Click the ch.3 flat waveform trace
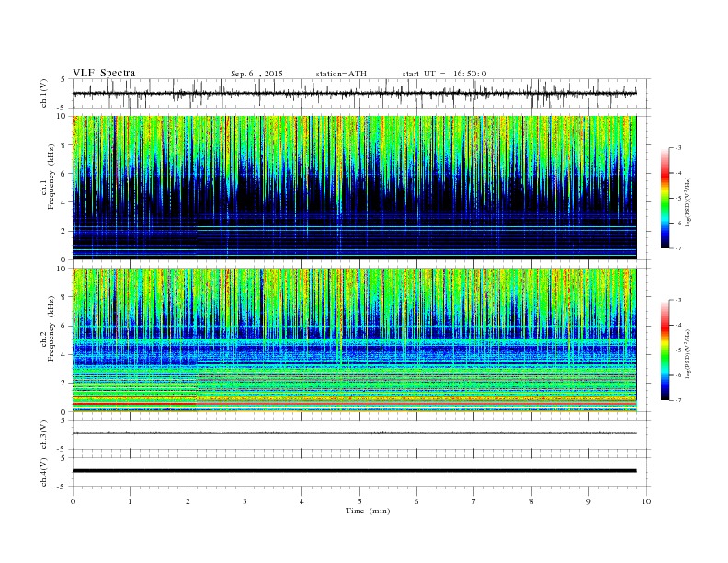This screenshot has width=728, height=563. (354, 433)
